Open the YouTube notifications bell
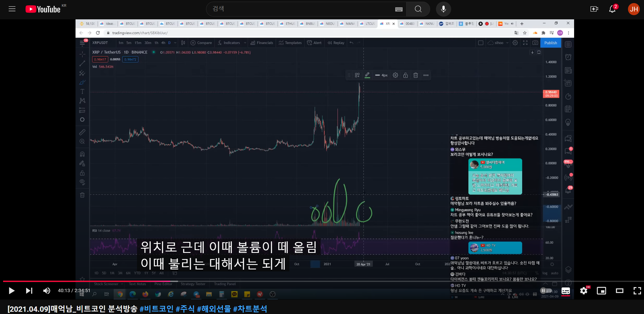644x314 pixels. pos(612,9)
